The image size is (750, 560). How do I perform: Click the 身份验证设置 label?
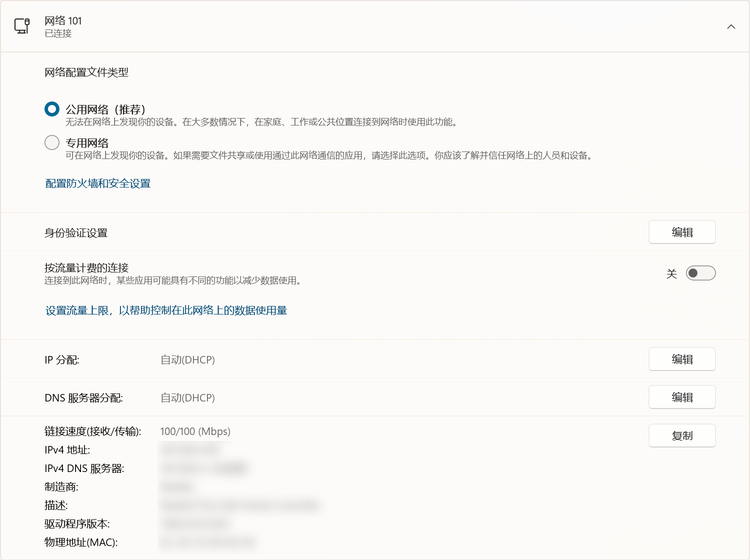point(76,233)
